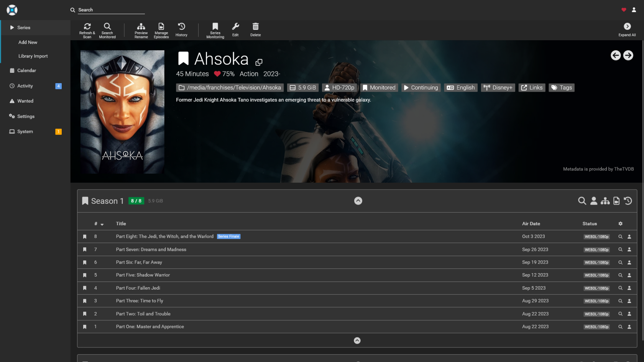Click the donate heart icon

(x=624, y=10)
